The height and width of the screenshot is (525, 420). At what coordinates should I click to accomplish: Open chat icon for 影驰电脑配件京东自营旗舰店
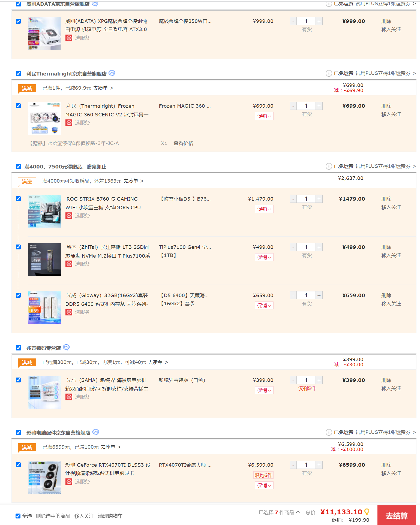(x=96, y=432)
